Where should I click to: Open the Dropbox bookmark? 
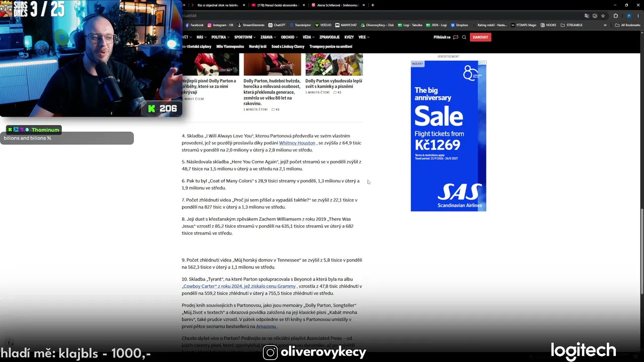point(459,25)
